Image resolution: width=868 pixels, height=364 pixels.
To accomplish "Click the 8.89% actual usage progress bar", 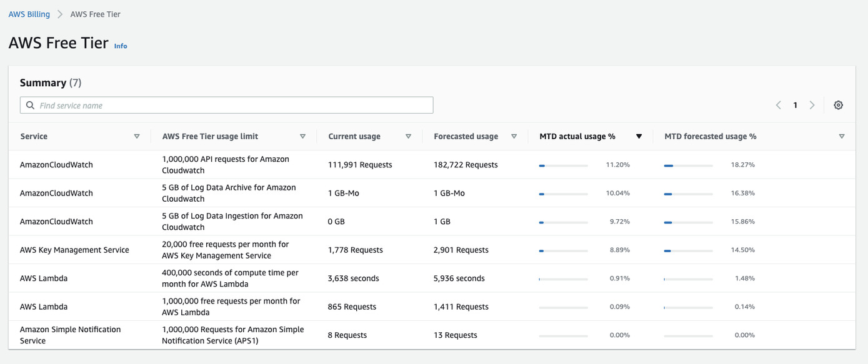I will 563,250.
